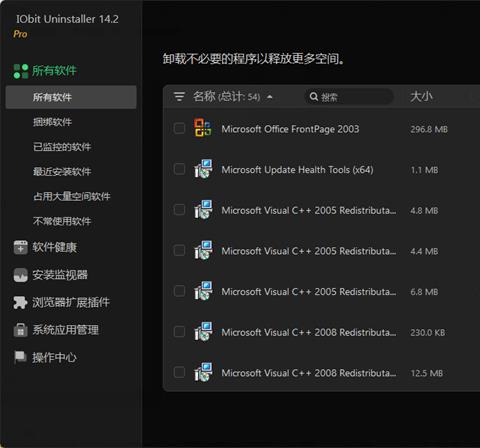Screen dimensions: 480x448
Task: Check the Microsoft Update Health Tools checkbox
Action: click(179, 169)
